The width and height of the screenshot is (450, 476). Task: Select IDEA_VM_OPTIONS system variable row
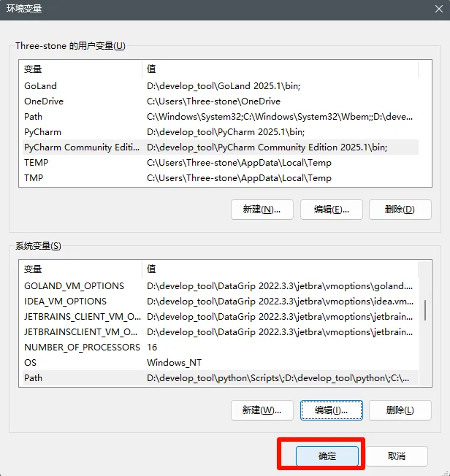[221, 302]
